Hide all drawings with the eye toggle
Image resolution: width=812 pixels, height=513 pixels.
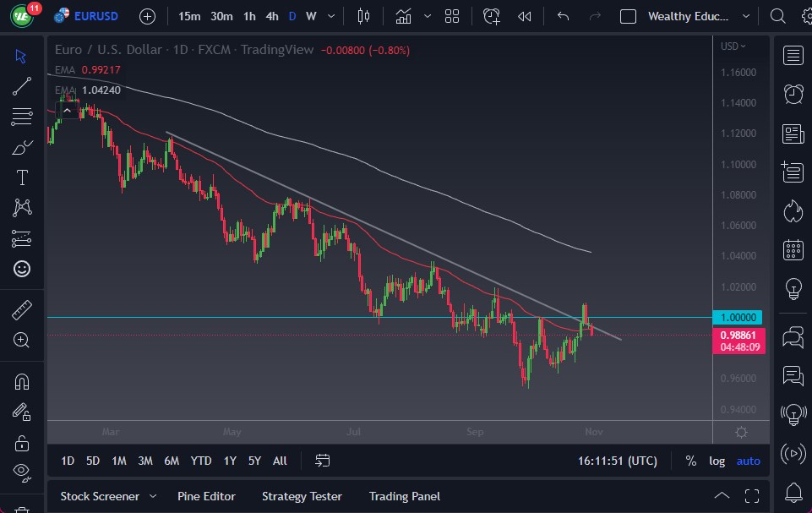pos(21,472)
